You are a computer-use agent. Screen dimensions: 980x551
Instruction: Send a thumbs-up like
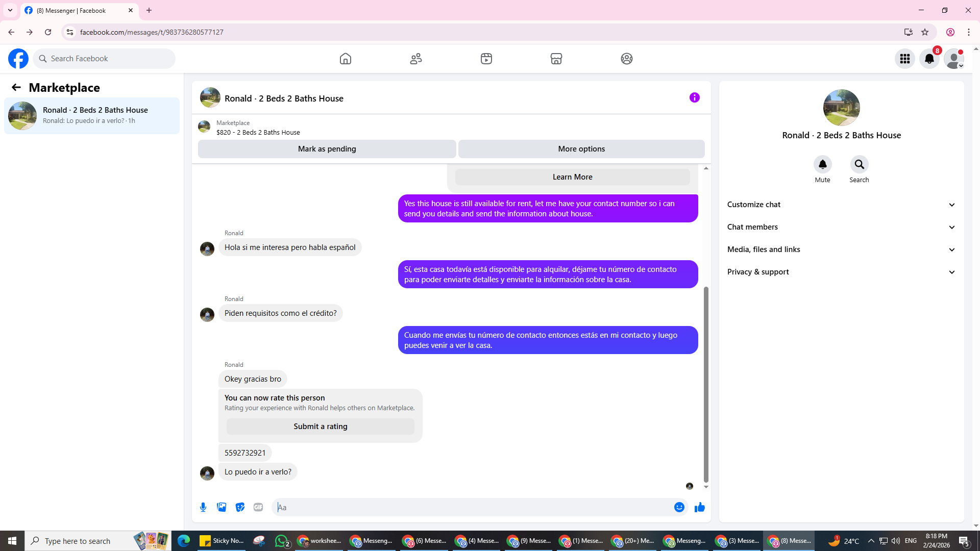point(699,507)
